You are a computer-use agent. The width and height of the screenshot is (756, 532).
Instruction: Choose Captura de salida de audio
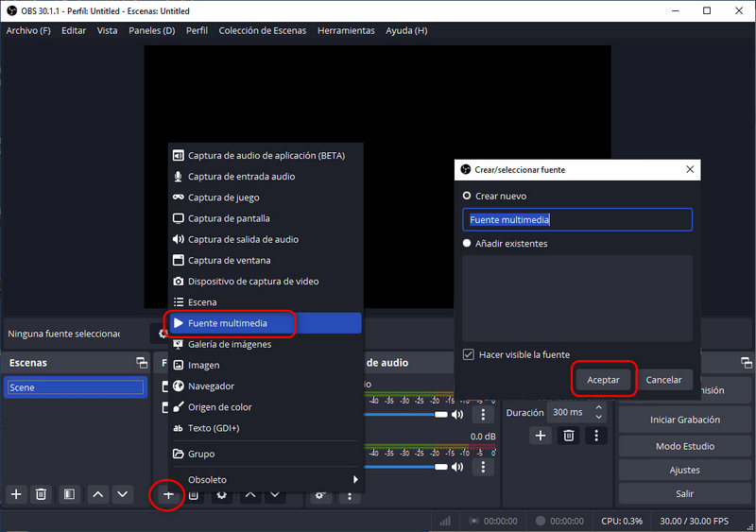tap(266, 239)
